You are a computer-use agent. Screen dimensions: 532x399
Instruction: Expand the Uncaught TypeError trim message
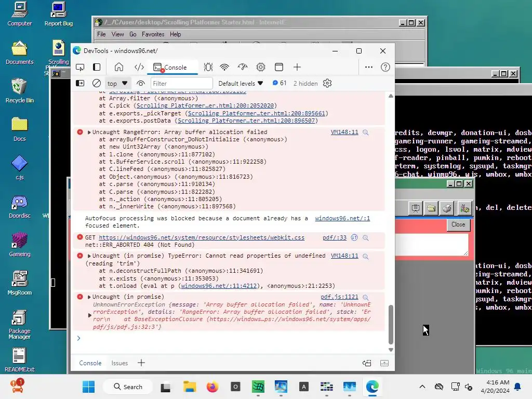89,256
